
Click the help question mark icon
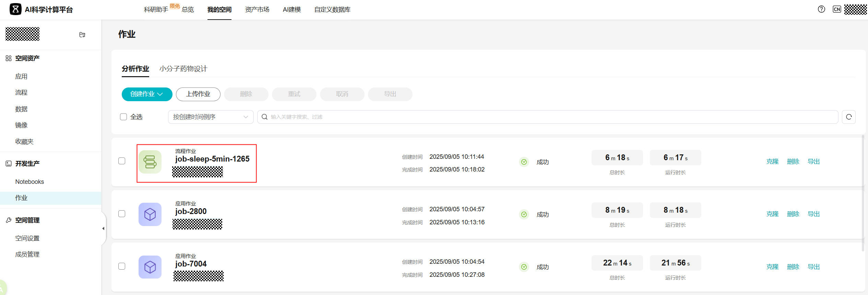[821, 9]
